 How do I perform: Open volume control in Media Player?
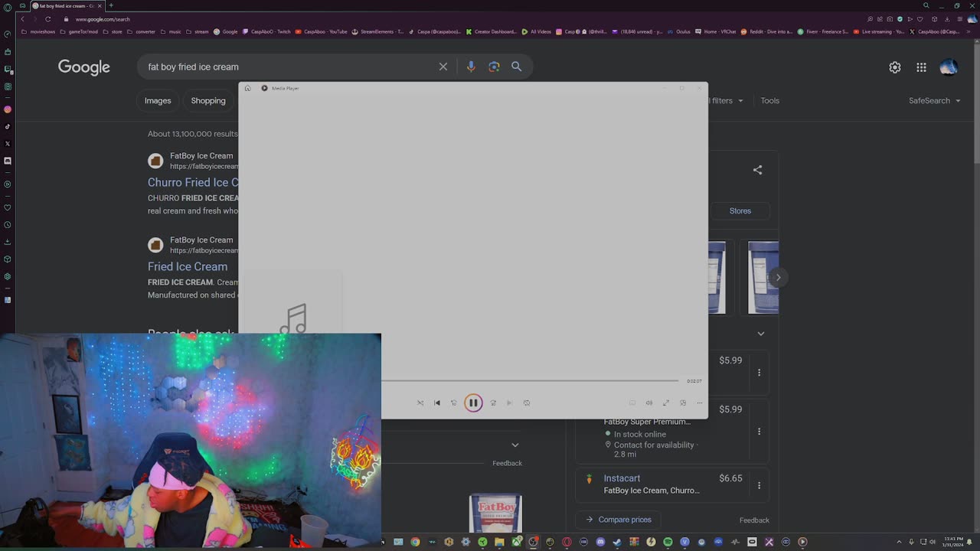[649, 403]
